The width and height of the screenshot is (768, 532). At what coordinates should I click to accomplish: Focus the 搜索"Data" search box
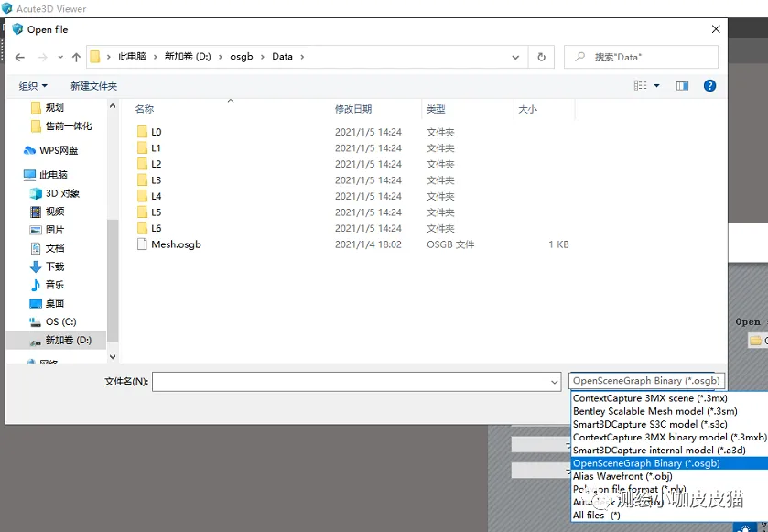[641, 57]
